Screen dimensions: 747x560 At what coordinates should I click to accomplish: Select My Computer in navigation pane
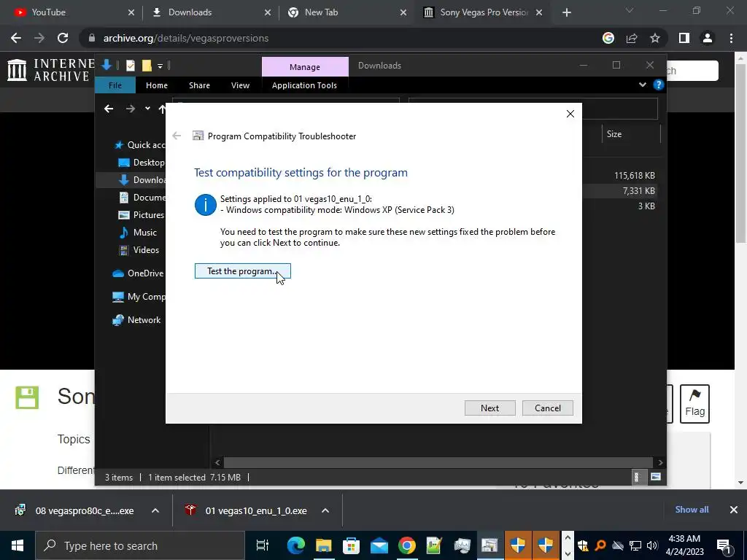click(x=139, y=297)
